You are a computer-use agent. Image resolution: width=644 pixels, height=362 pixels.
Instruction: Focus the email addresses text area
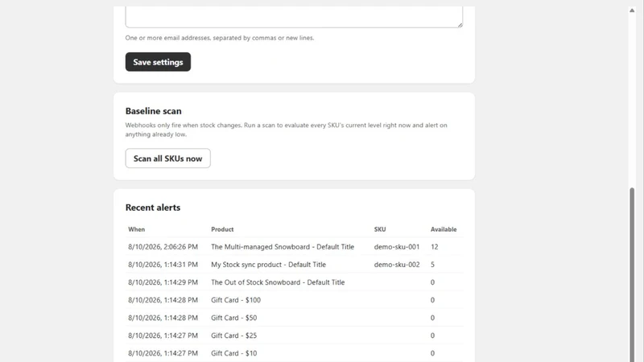click(x=294, y=16)
